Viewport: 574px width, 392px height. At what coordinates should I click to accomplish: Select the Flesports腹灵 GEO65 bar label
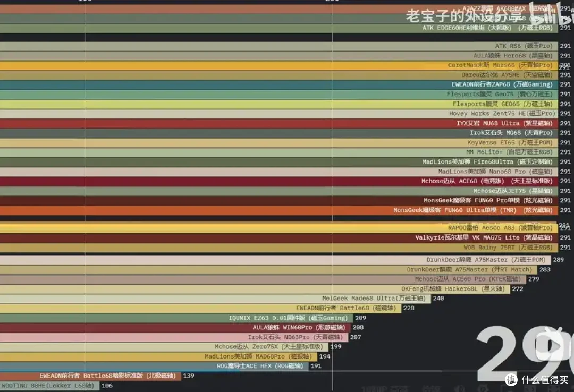pos(502,104)
